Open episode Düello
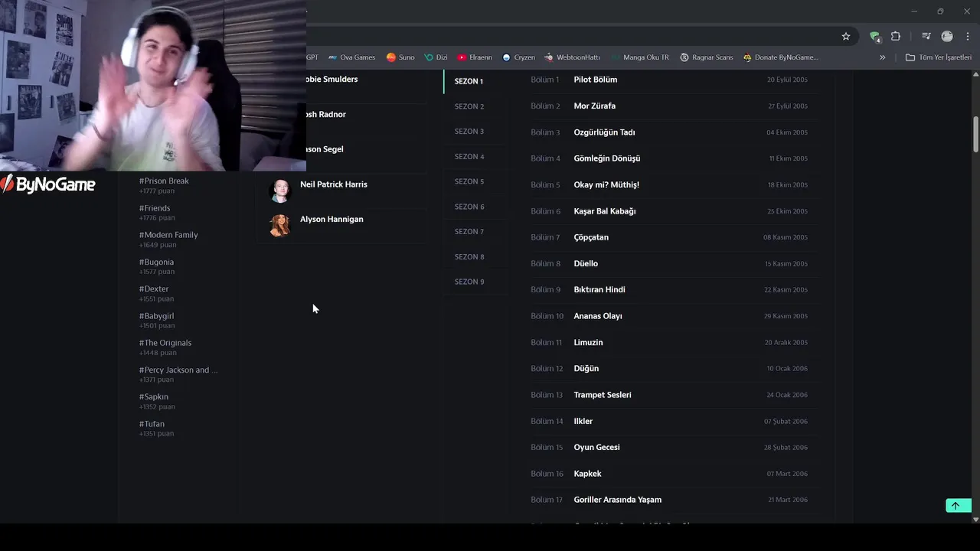Screen dimensions: 980x551 click(586, 263)
